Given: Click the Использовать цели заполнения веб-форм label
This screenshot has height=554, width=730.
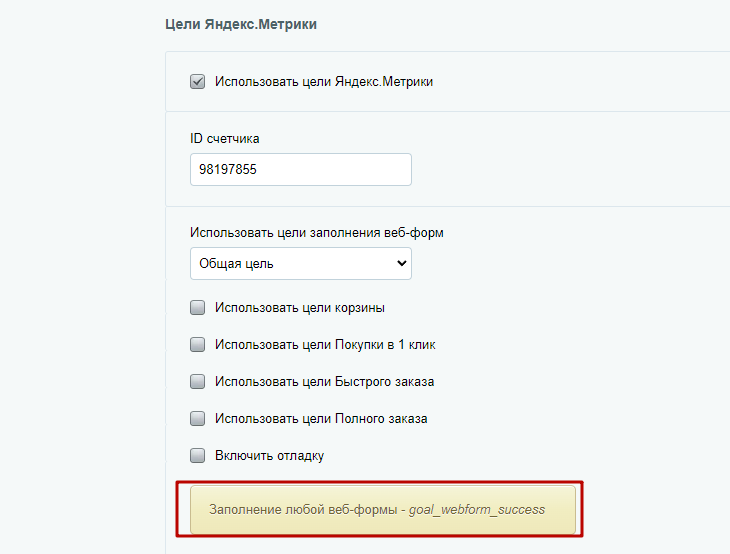Looking at the screenshot, I should [317, 232].
